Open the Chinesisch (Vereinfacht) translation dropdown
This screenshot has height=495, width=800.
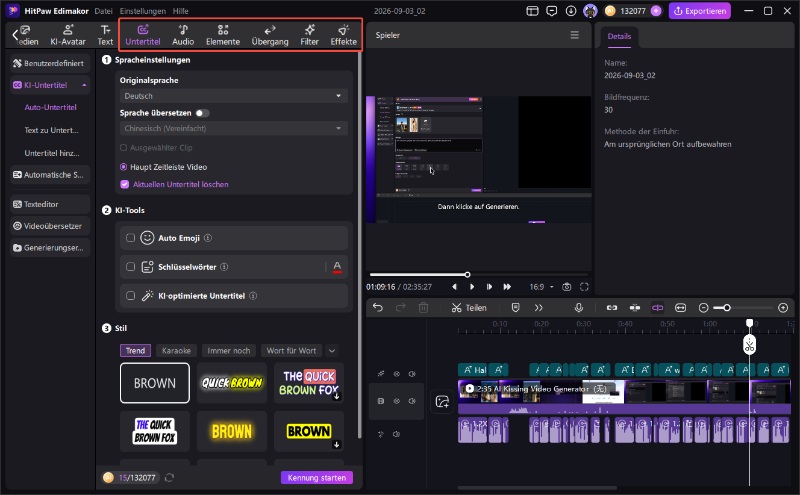tap(233, 129)
